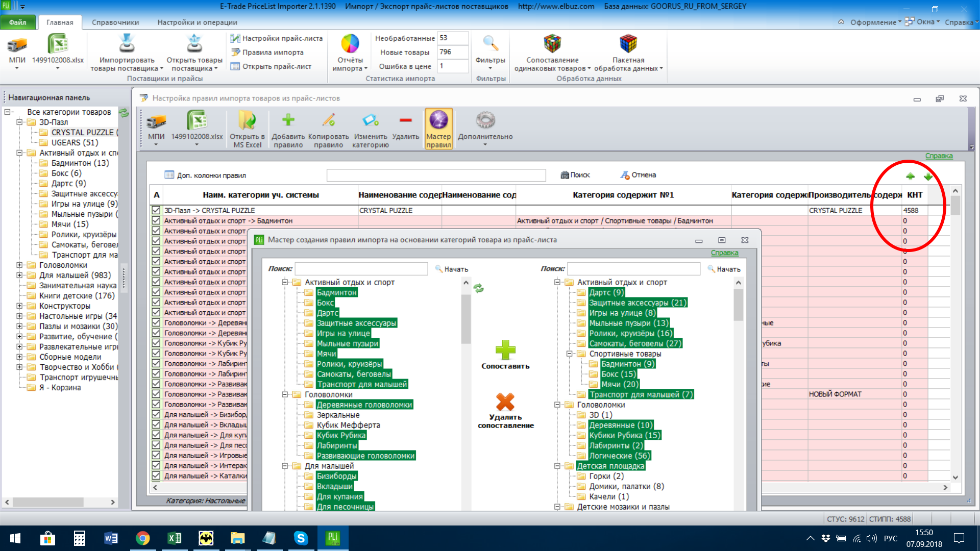Open the 1499102008.xlsx Excel icon in main ribbon
The image size is (980, 551).
pos(58,44)
